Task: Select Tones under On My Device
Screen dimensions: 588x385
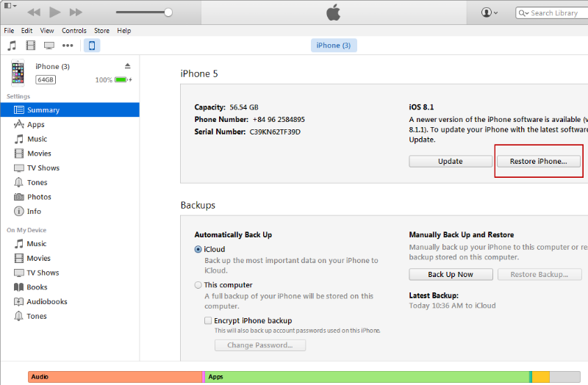Action: point(70,316)
